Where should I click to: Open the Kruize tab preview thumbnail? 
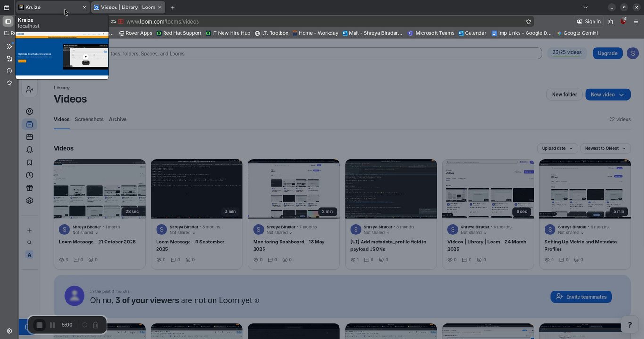pos(62,54)
